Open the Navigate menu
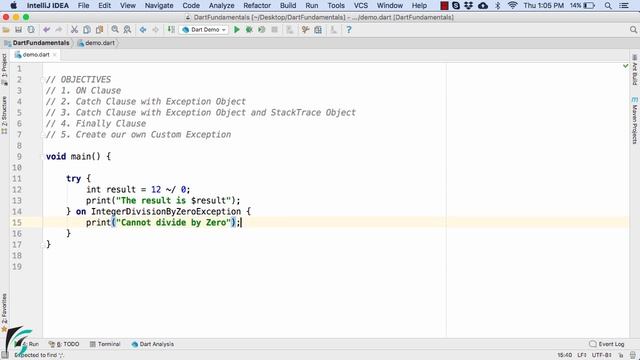This screenshot has width=640, height=360. (159, 5)
